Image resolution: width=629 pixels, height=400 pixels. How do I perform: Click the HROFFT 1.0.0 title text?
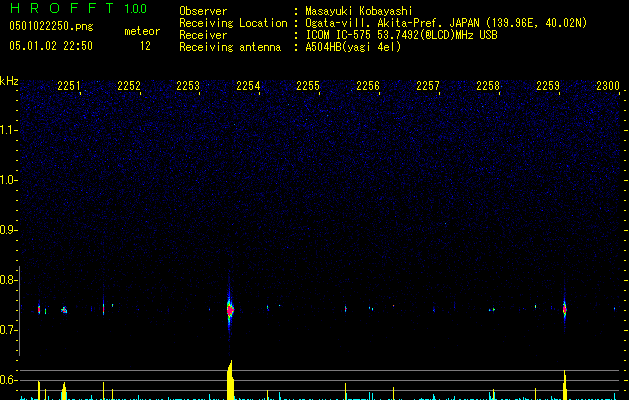click(78, 8)
